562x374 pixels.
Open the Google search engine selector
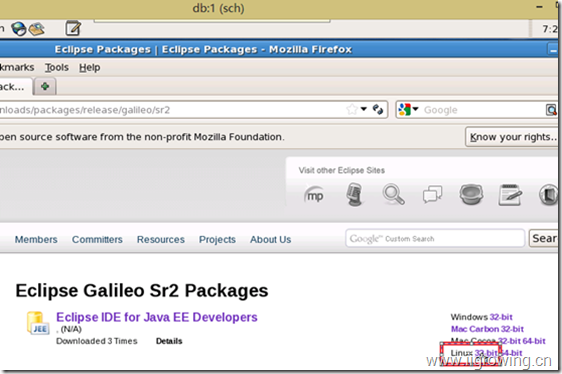(x=408, y=109)
